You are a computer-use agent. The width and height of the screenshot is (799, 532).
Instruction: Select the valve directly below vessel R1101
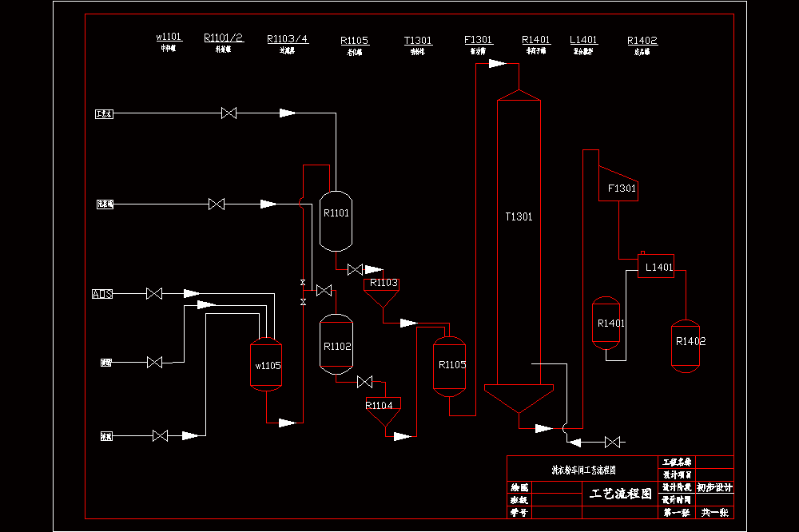coord(356,269)
